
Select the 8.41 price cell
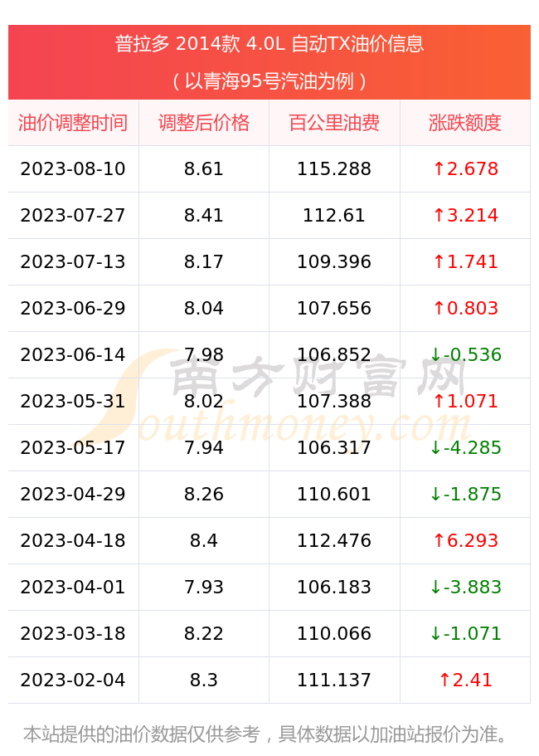[x=204, y=216]
